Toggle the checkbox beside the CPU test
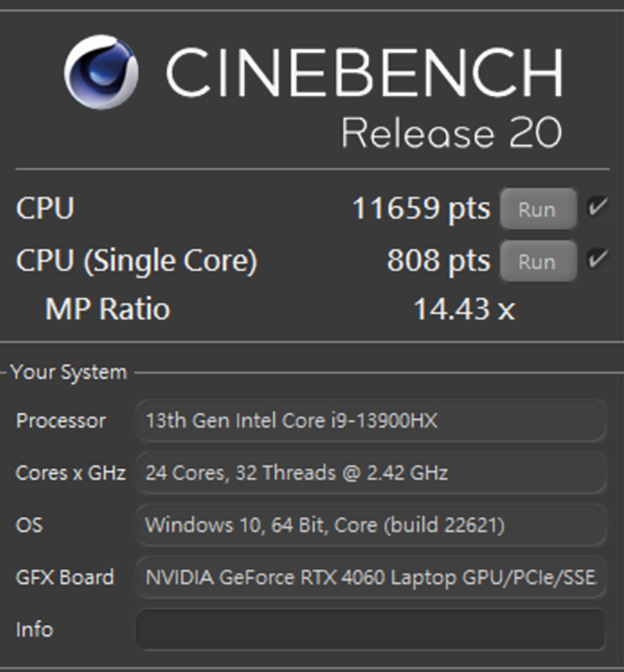This screenshot has height=672, width=624. 597,207
